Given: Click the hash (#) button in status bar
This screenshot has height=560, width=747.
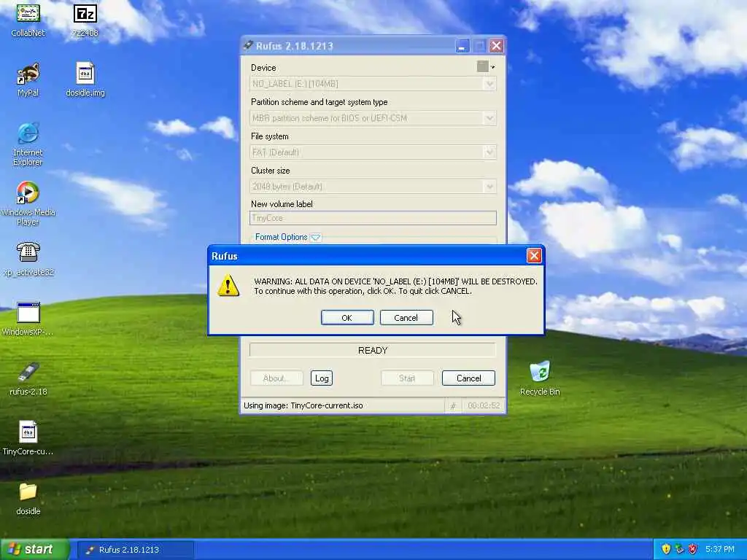Looking at the screenshot, I should (453, 405).
